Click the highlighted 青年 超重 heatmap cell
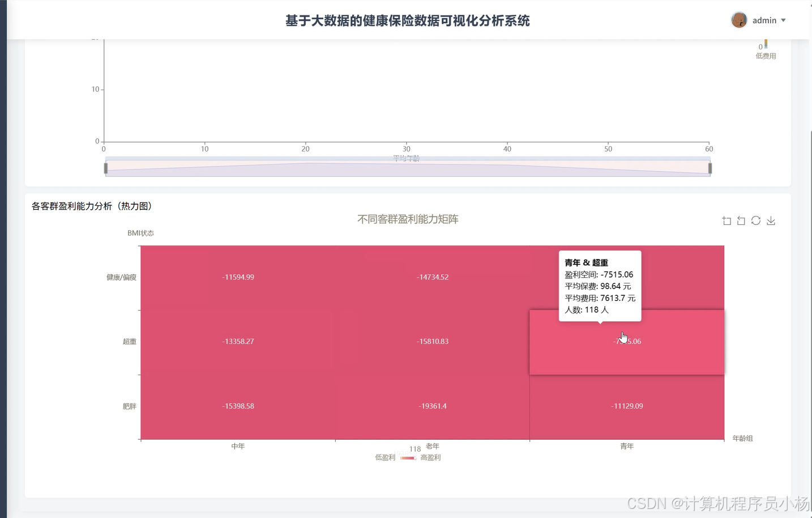The width and height of the screenshot is (812, 518). click(627, 342)
